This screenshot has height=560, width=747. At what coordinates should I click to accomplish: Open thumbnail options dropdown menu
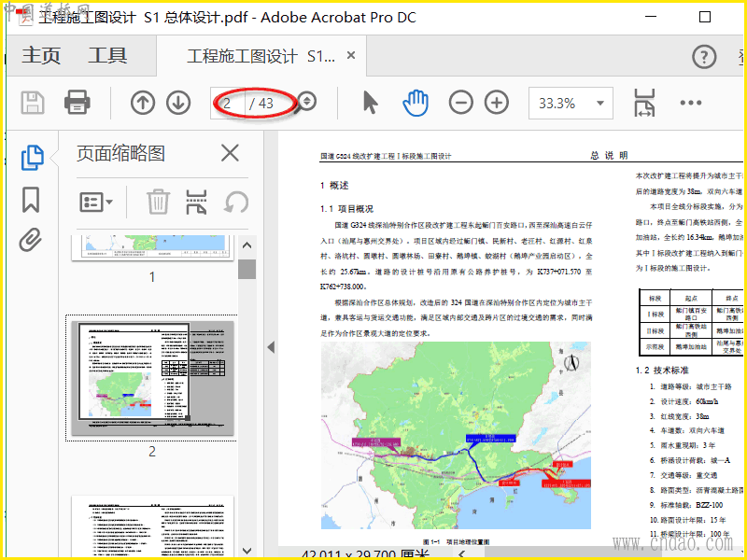tap(96, 202)
